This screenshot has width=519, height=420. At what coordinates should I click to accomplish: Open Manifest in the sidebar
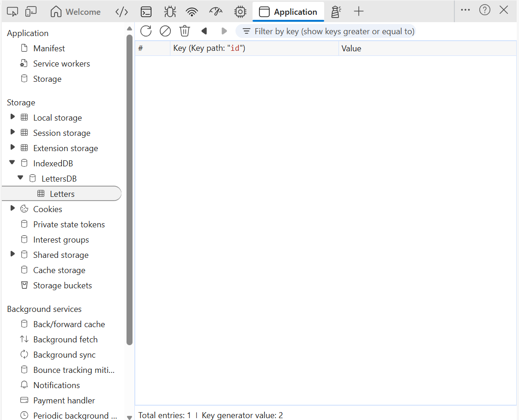tap(48, 49)
